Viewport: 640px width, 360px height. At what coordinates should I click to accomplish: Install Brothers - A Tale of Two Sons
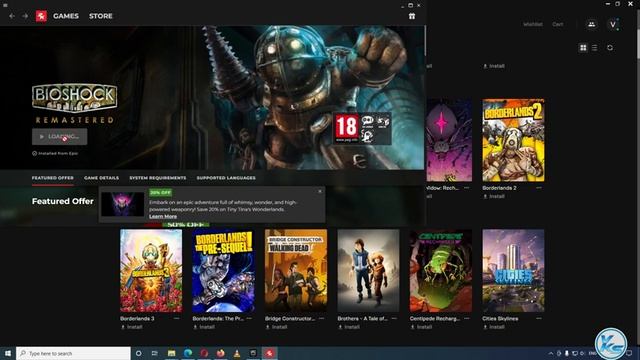click(x=349, y=327)
